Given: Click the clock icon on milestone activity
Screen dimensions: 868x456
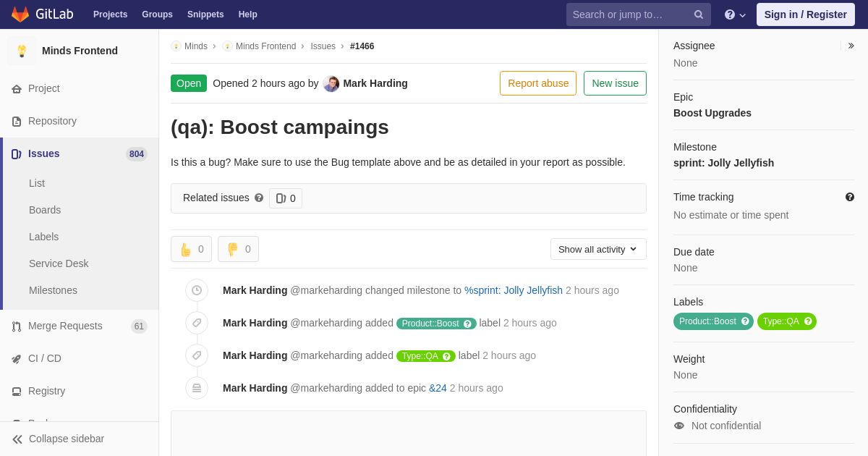Looking at the screenshot, I should pos(197,290).
